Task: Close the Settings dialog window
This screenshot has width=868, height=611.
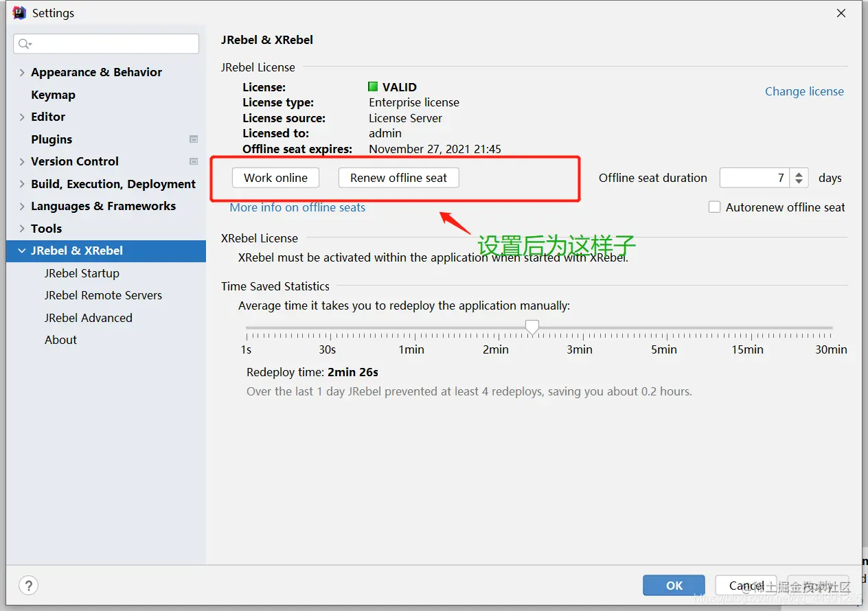Action: pos(841,13)
